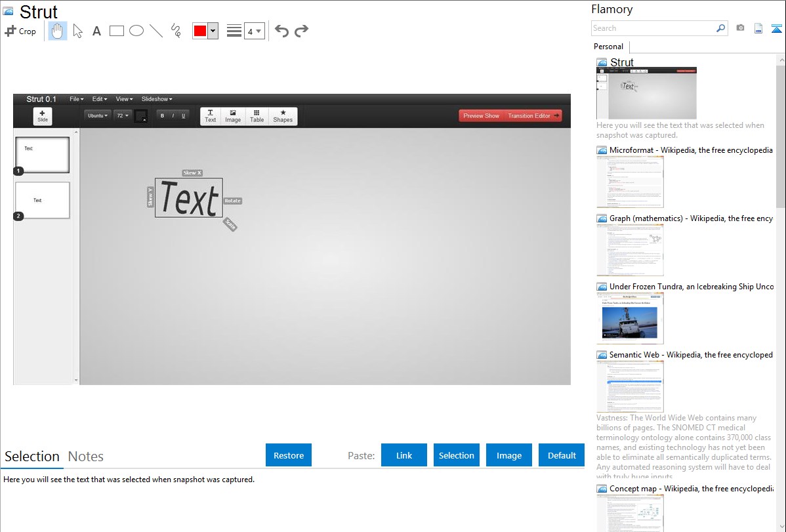Expand the line thickness dropdown showing 4
Screen dimensions: 786x532
tap(254, 31)
